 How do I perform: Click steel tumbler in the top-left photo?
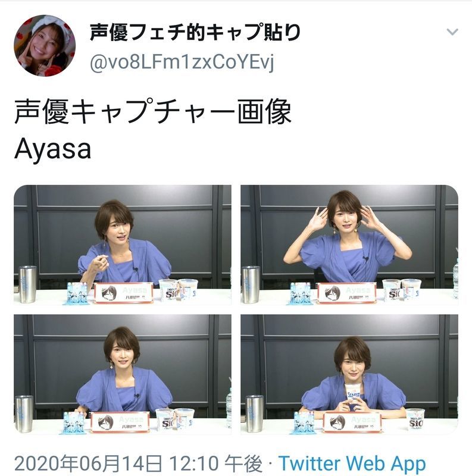click(x=27, y=284)
